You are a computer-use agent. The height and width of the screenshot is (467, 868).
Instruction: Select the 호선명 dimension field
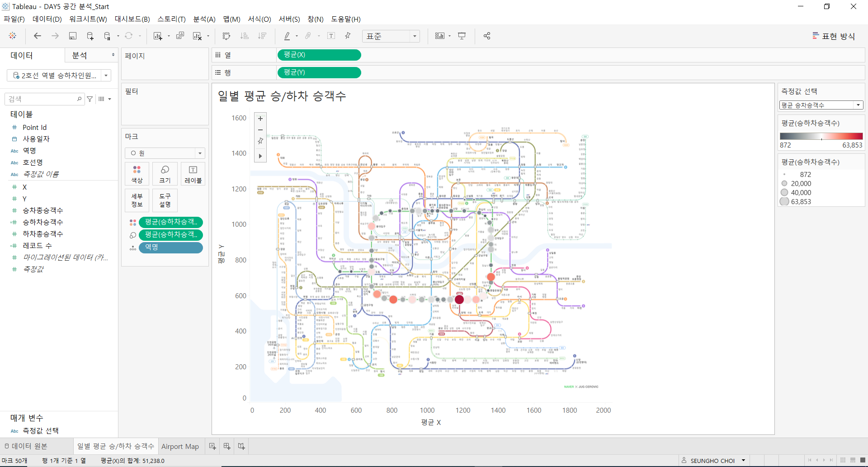point(33,162)
